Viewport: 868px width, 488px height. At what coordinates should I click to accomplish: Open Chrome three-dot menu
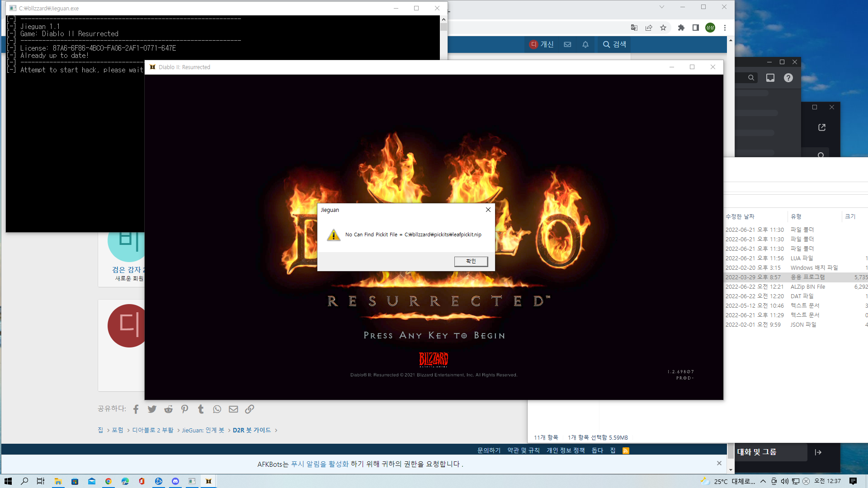pos(725,28)
